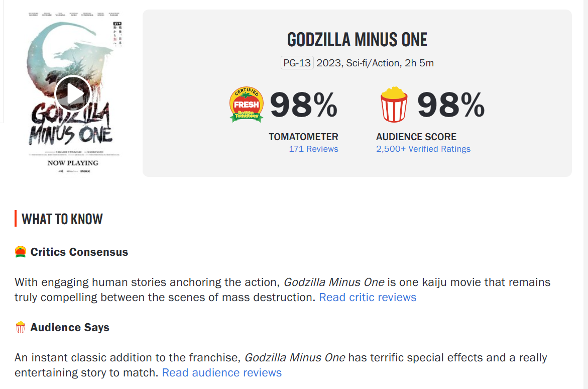This screenshot has height=389, width=588.
Task: Click the Certified Fresh tomato badge
Action: pyautogui.click(x=247, y=105)
